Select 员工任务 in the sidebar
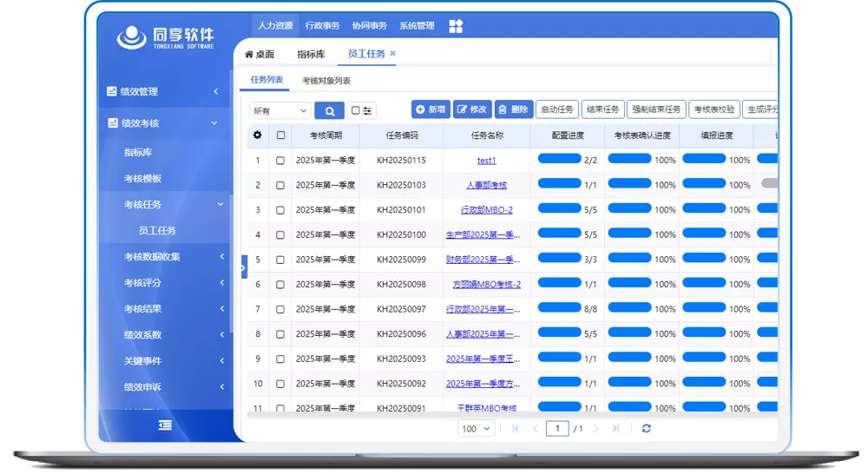Image resolution: width=868 pixels, height=474 pixels. (157, 230)
